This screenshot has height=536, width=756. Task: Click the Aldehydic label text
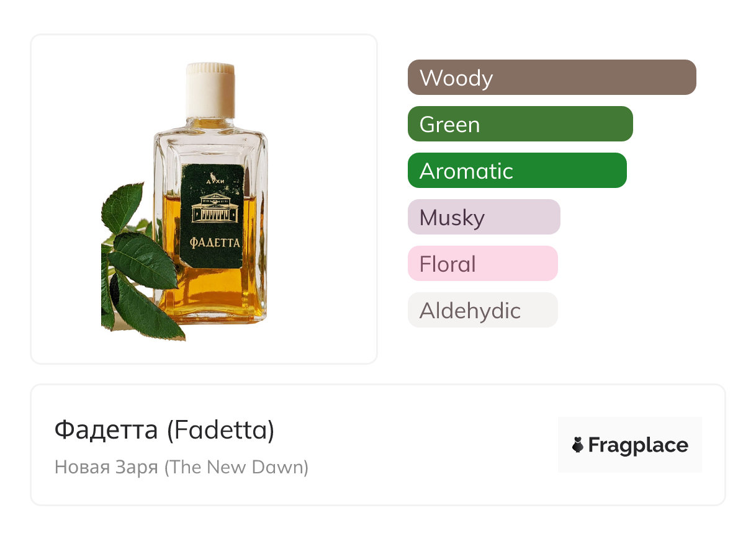click(470, 310)
